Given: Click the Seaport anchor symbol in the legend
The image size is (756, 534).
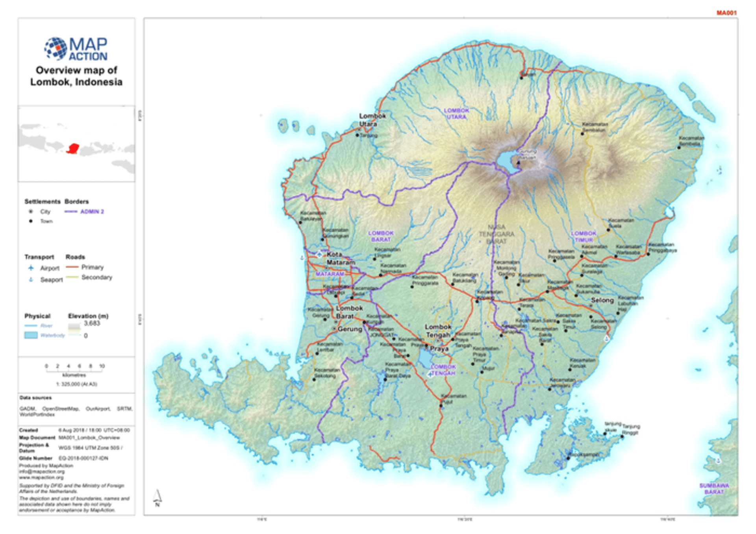Looking at the screenshot, I should pyautogui.click(x=31, y=280).
